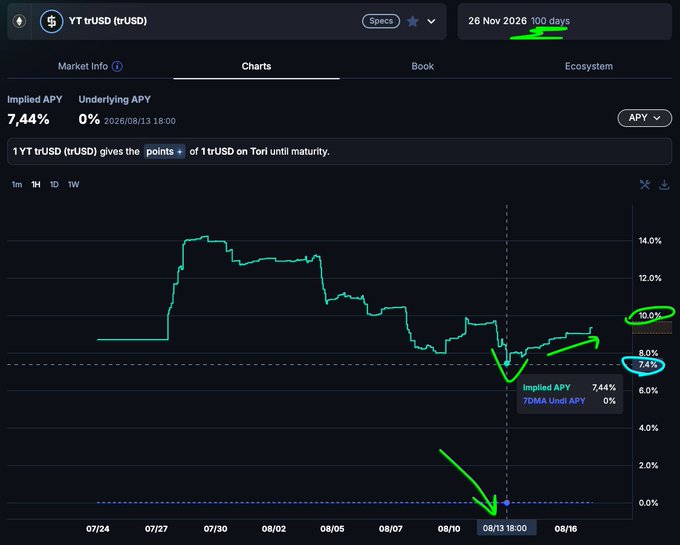Expand the points plus badge
This screenshot has height=545, width=680.
pos(164,151)
